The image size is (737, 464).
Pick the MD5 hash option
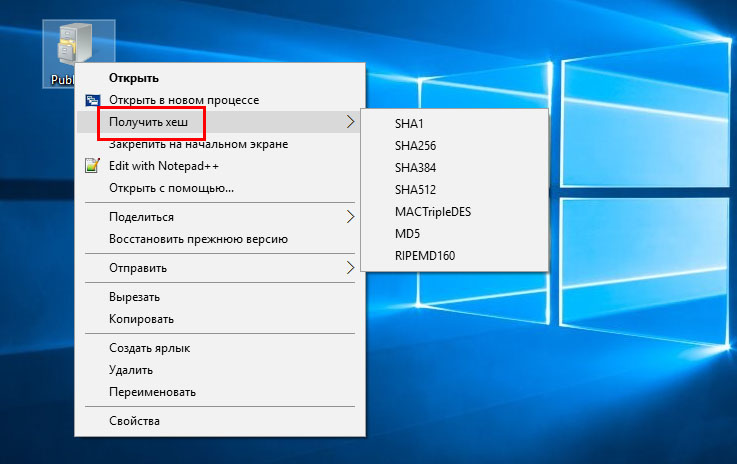coord(408,234)
